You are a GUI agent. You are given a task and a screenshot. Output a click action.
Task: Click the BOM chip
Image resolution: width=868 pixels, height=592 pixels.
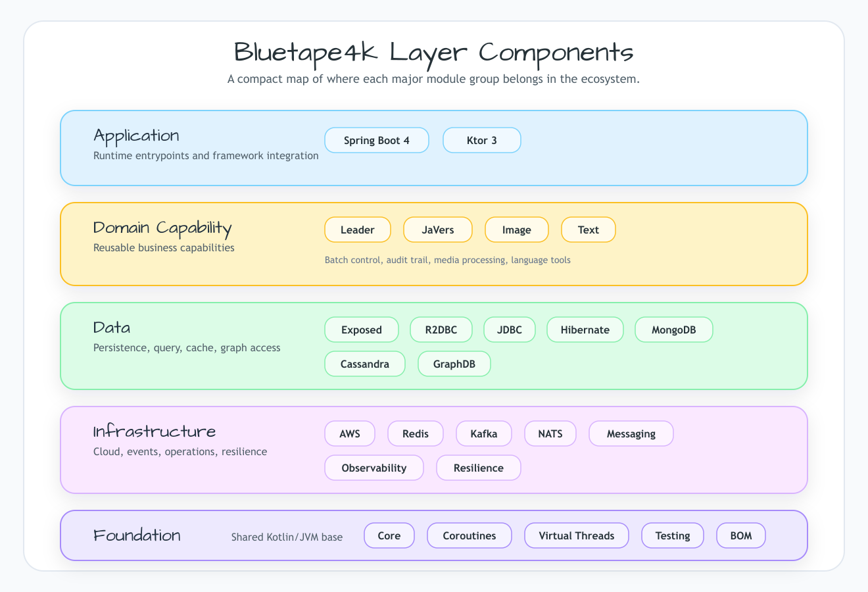[x=741, y=535]
